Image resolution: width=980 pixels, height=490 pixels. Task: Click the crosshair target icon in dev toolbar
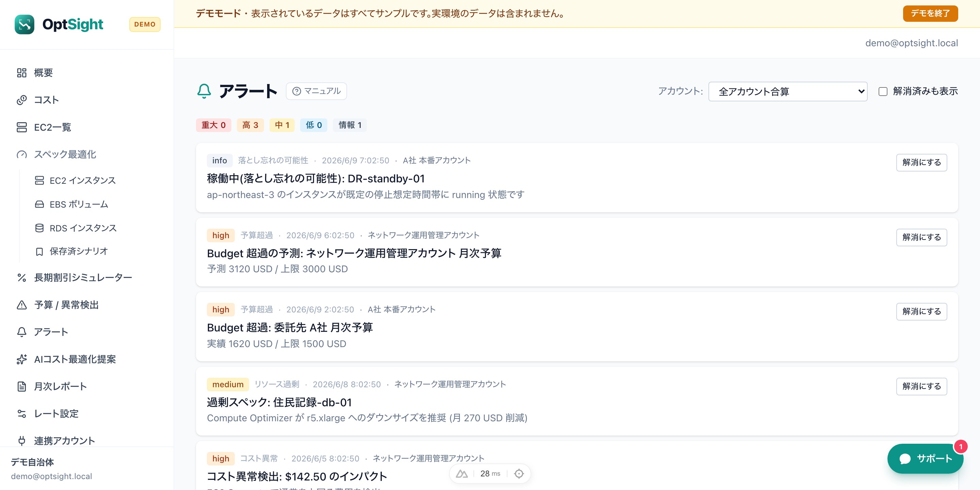click(519, 474)
